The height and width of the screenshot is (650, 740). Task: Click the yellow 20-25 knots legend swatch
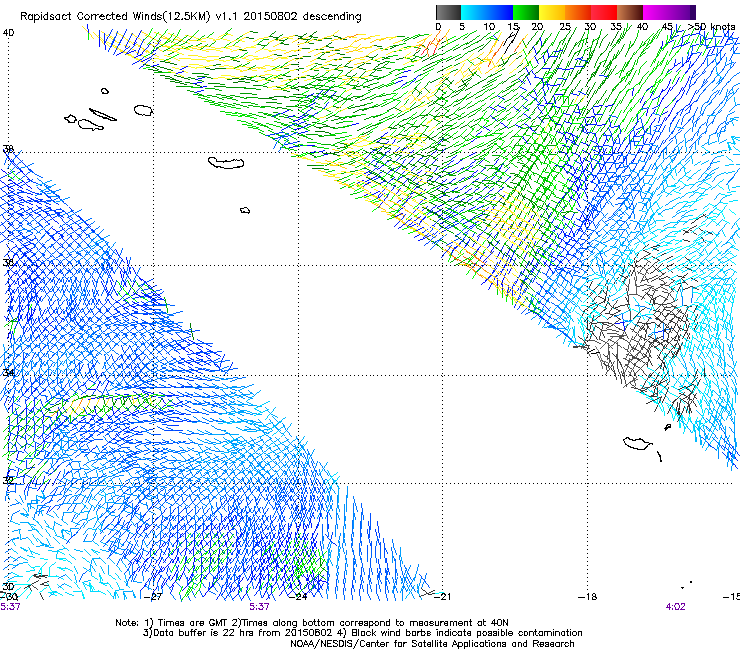552,12
